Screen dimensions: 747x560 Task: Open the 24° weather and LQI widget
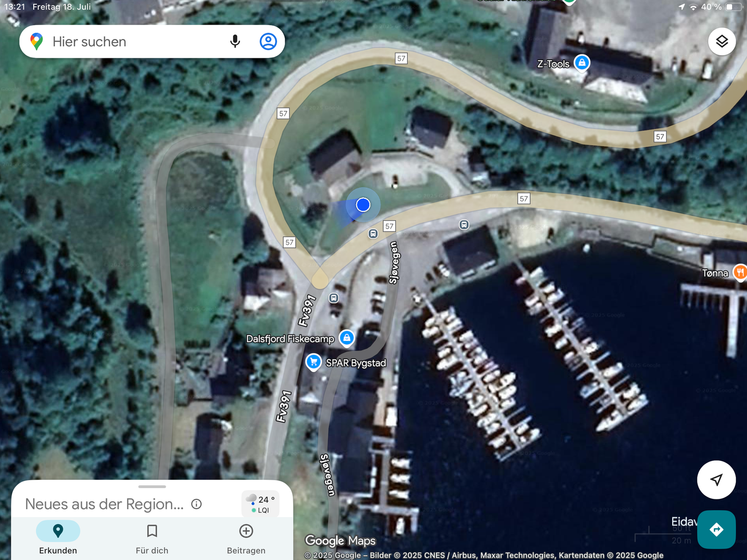point(261,504)
